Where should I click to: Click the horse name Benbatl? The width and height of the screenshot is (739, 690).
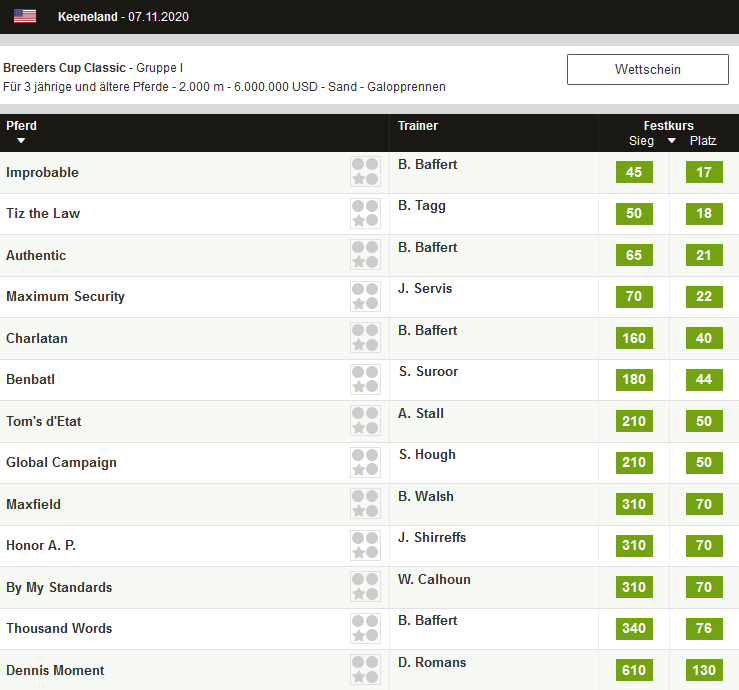[31, 379]
